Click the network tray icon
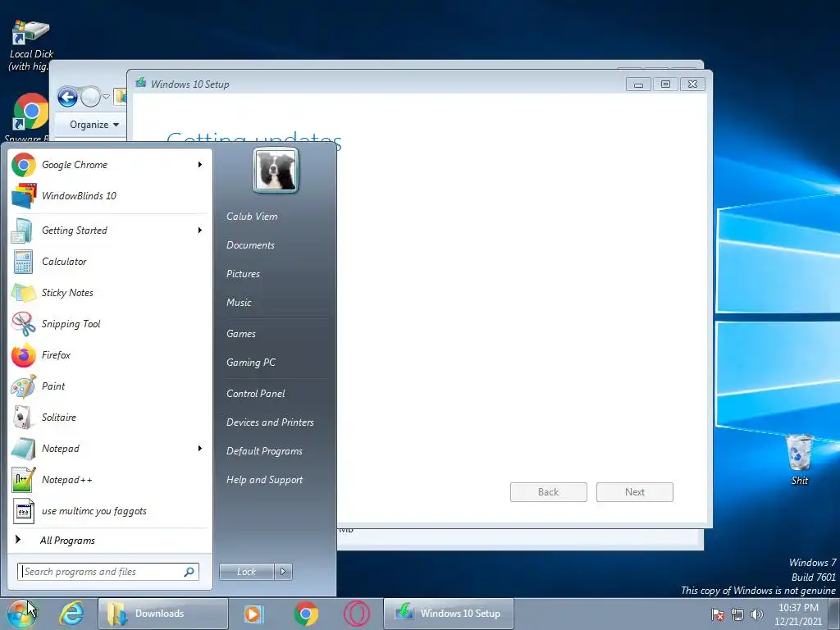The width and height of the screenshot is (840, 630). coord(737,614)
